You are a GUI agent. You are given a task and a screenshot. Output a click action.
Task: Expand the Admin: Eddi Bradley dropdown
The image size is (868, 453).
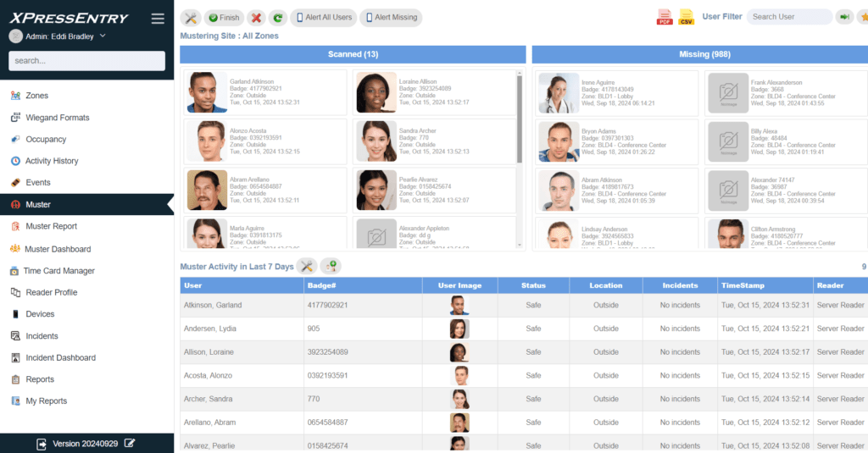[x=103, y=36]
